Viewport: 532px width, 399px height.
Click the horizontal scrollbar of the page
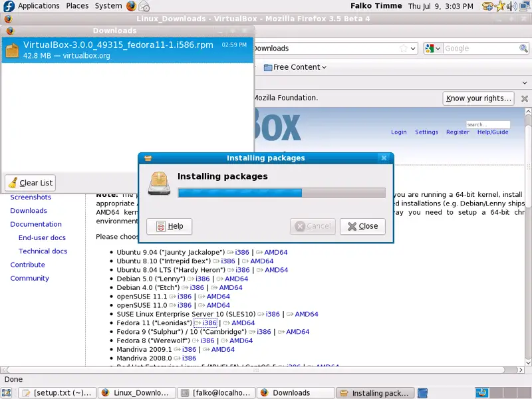point(256,370)
